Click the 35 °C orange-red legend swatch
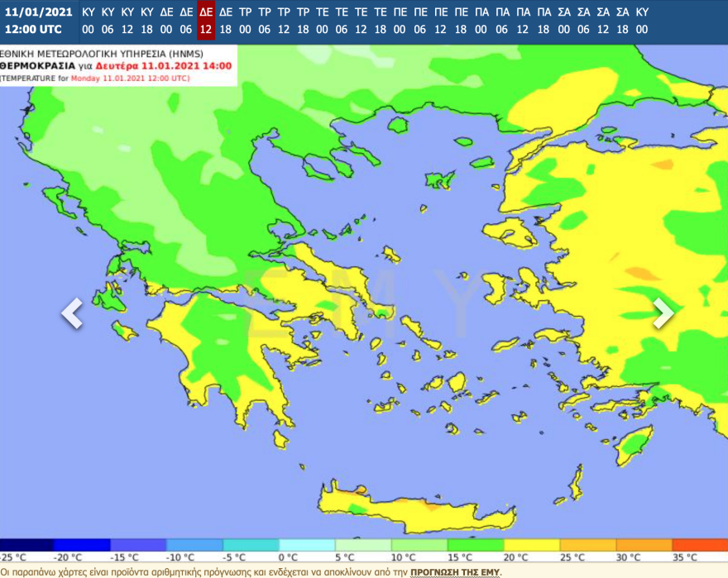The height and width of the screenshot is (578, 728). point(699,545)
